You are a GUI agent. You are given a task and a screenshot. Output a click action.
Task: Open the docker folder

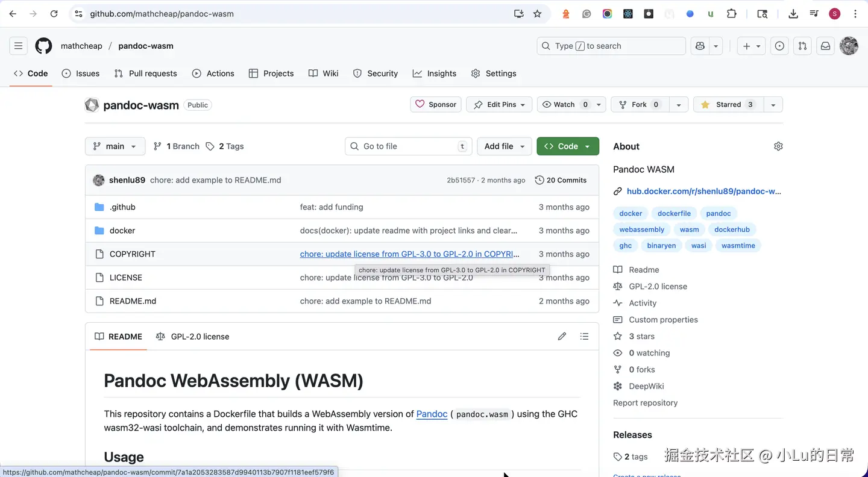(x=122, y=231)
